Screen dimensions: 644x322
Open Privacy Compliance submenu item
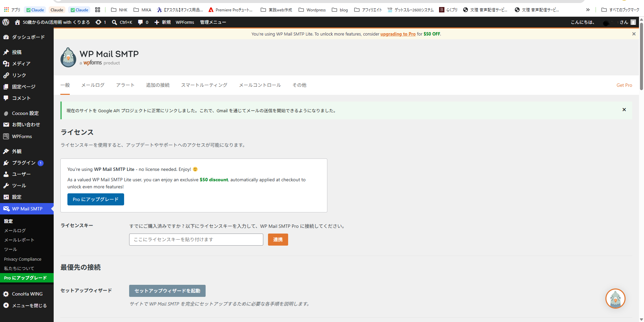[x=23, y=259]
